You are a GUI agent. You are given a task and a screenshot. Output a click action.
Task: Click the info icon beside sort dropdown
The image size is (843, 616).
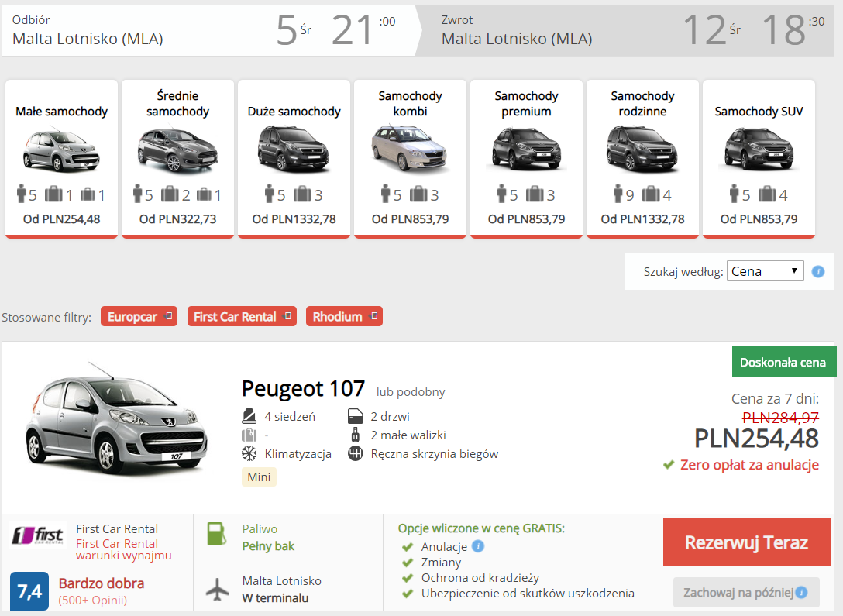tap(818, 271)
